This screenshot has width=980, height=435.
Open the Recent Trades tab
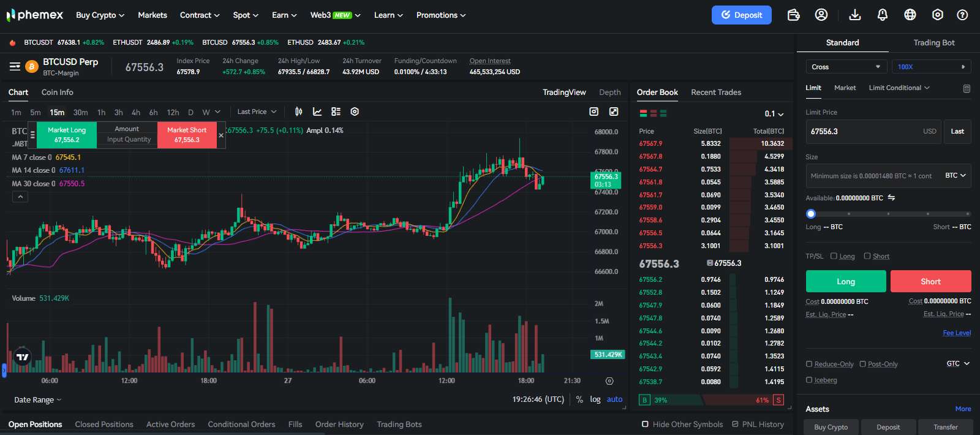[x=716, y=92]
